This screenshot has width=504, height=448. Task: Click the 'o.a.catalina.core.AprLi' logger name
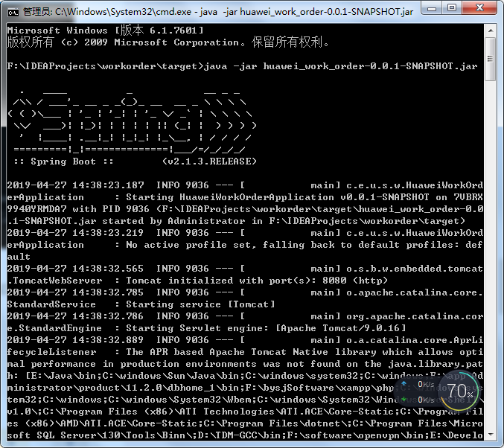(x=415, y=340)
